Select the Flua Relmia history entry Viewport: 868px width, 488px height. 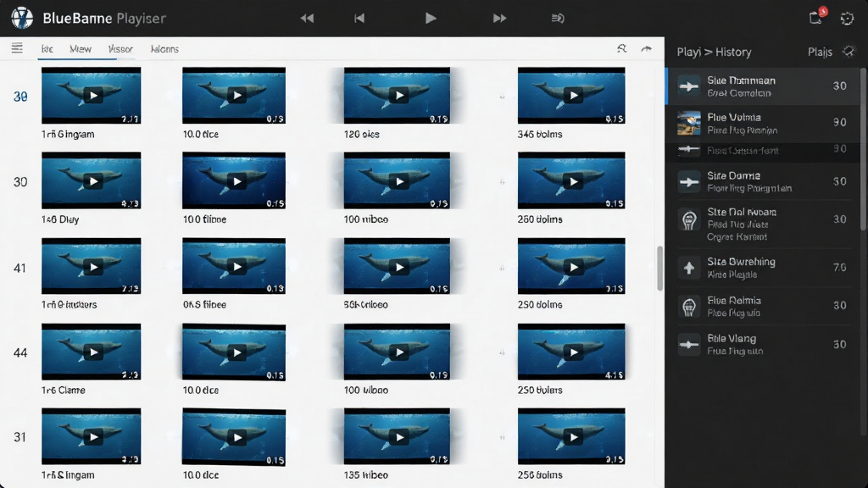coord(763,306)
